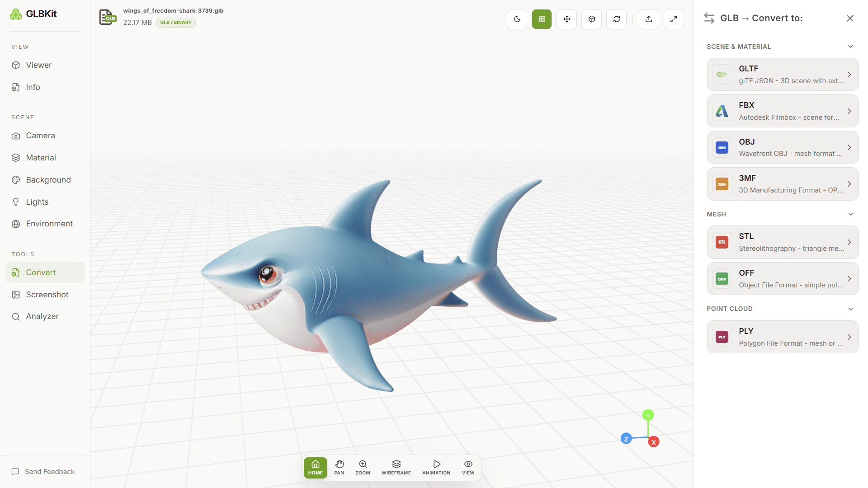Select the Convert tool

tap(45, 272)
